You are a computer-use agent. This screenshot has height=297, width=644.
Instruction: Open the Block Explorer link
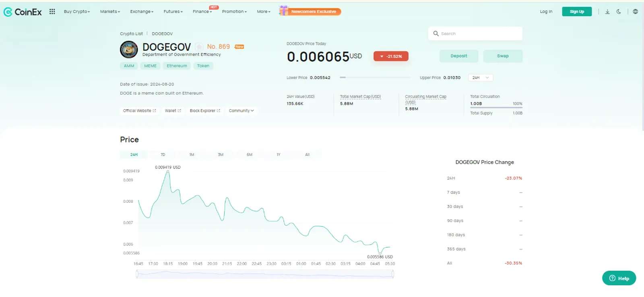(x=205, y=111)
